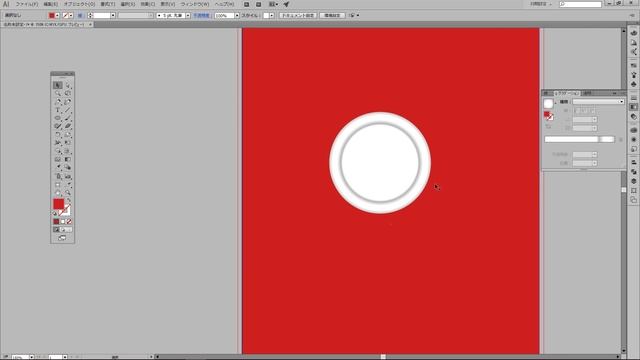Click the search field at top right
640x360 pixels.
tap(580, 4)
